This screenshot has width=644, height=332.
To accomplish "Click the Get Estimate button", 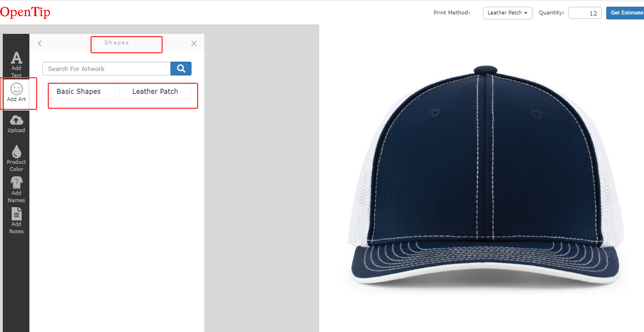I will 626,13.
